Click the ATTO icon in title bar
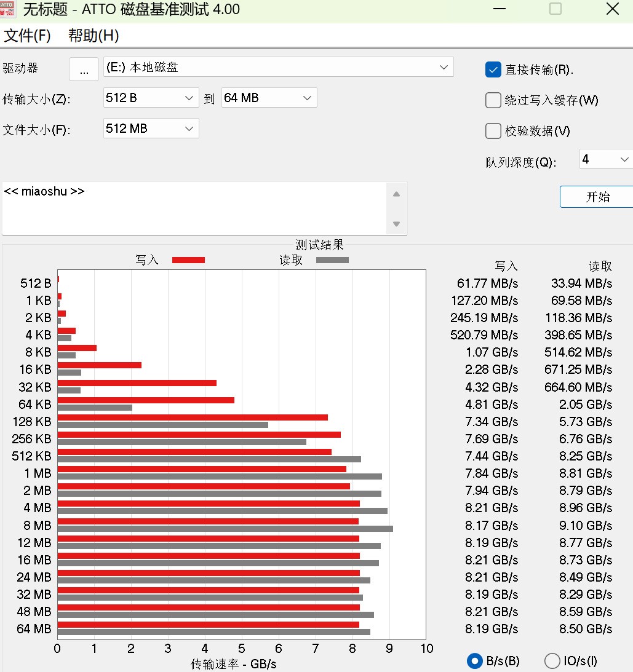This screenshot has height=672, width=633. click(9, 9)
